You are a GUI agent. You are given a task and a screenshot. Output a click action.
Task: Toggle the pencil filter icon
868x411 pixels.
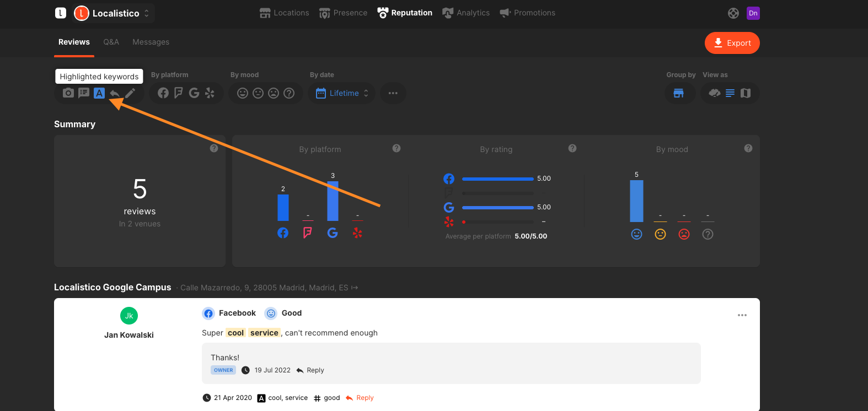click(x=130, y=93)
